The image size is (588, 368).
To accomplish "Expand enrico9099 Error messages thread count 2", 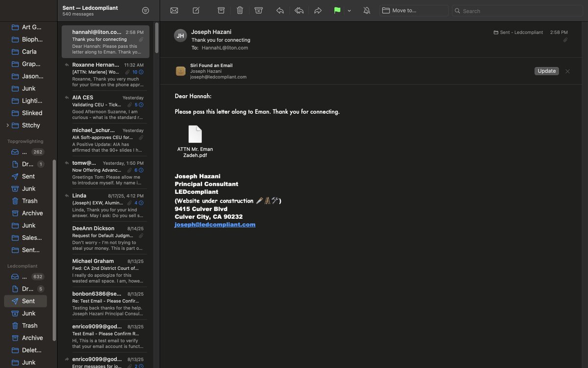I will 139,366.
